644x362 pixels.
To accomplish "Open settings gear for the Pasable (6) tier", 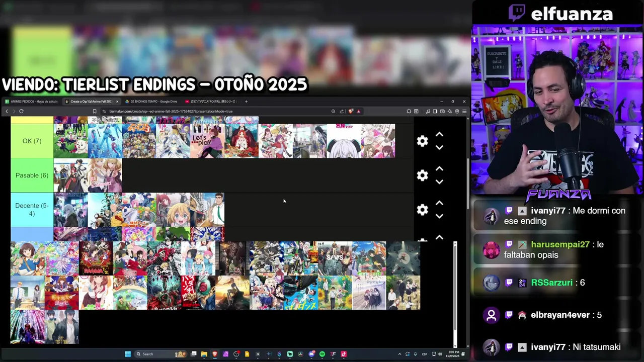I will (422, 175).
